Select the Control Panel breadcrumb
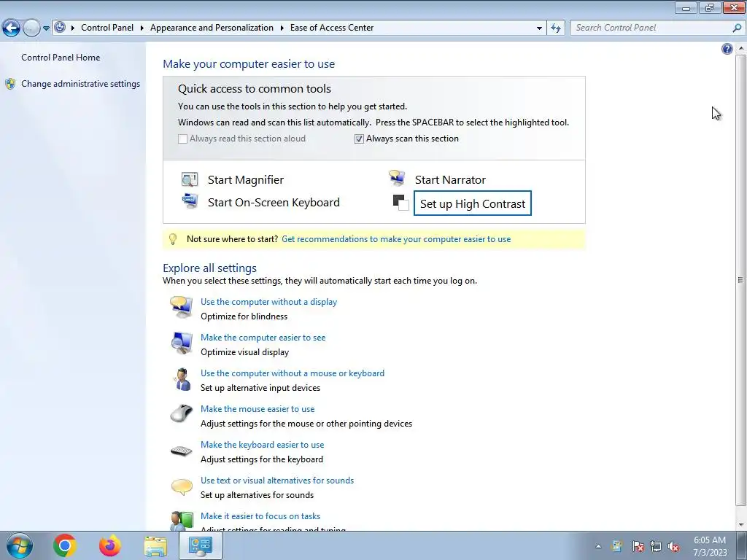 [x=107, y=28]
